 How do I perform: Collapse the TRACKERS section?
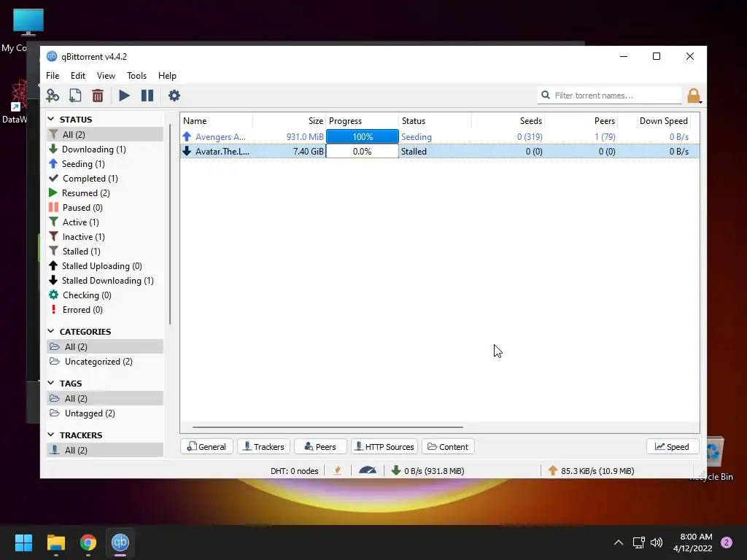coord(51,435)
